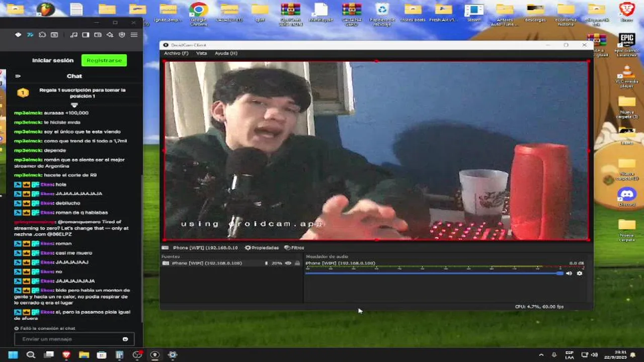Open the Discord desktop shortcut
The width and height of the screenshot is (644, 362).
[x=627, y=196]
